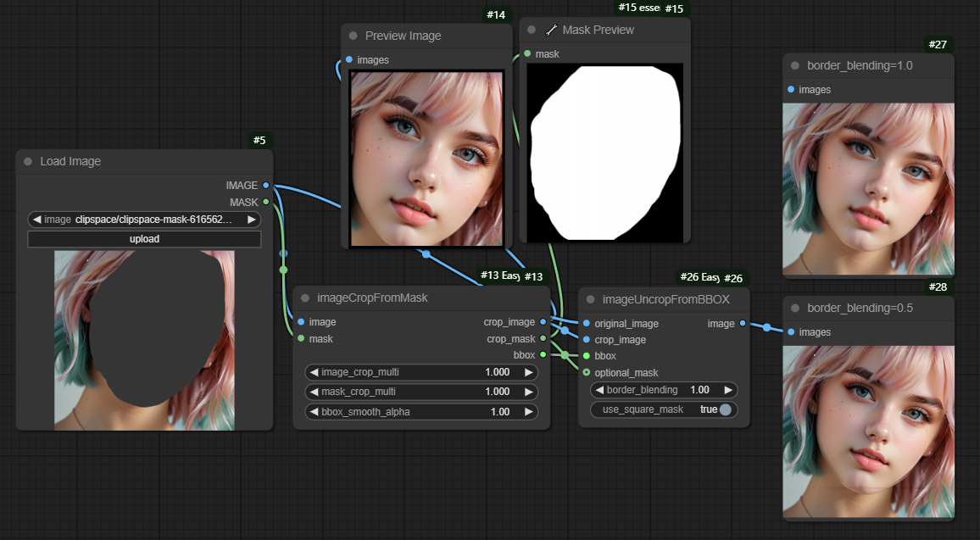Viewport: 980px width, 540px height.
Task: Click the Mask Preview node collapse dot
Action: click(x=532, y=30)
